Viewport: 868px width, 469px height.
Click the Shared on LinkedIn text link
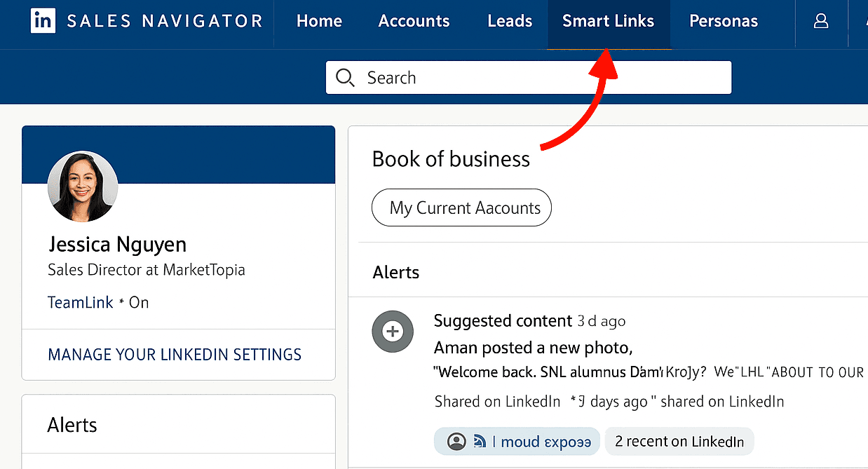[497, 402]
